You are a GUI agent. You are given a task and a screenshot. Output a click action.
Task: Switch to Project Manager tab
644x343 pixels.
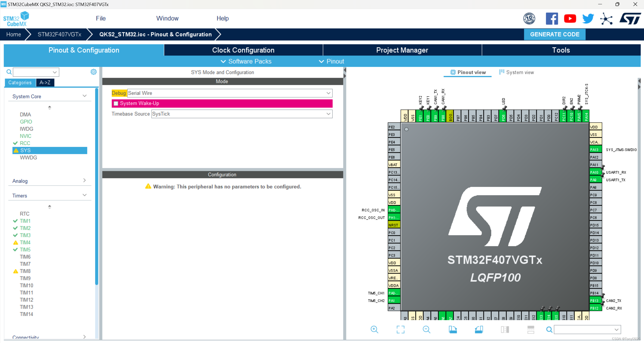402,50
